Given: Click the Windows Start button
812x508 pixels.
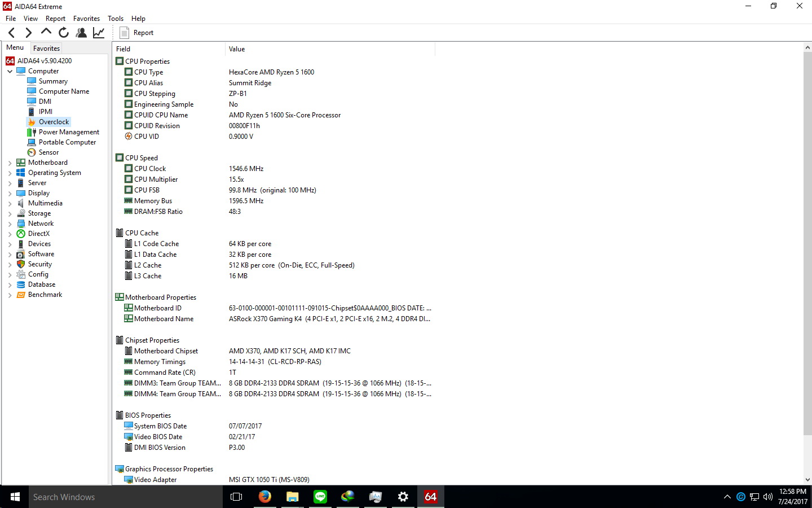Looking at the screenshot, I should click(15, 497).
